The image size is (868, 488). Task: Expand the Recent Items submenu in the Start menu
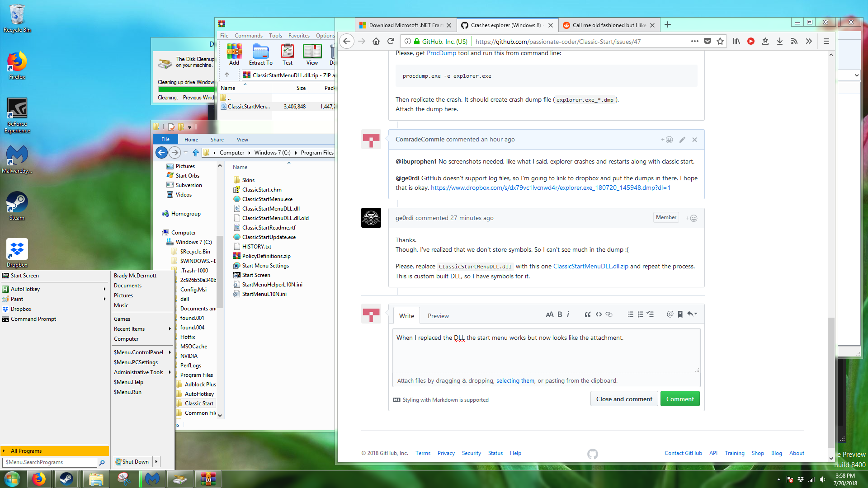coord(170,329)
